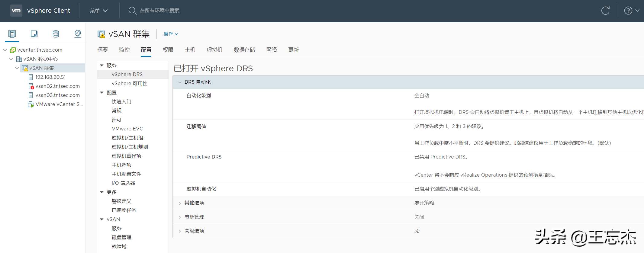Select 192.168.20.51 host in tree
This screenshot has height=253, width=644.
click(50, 77)
